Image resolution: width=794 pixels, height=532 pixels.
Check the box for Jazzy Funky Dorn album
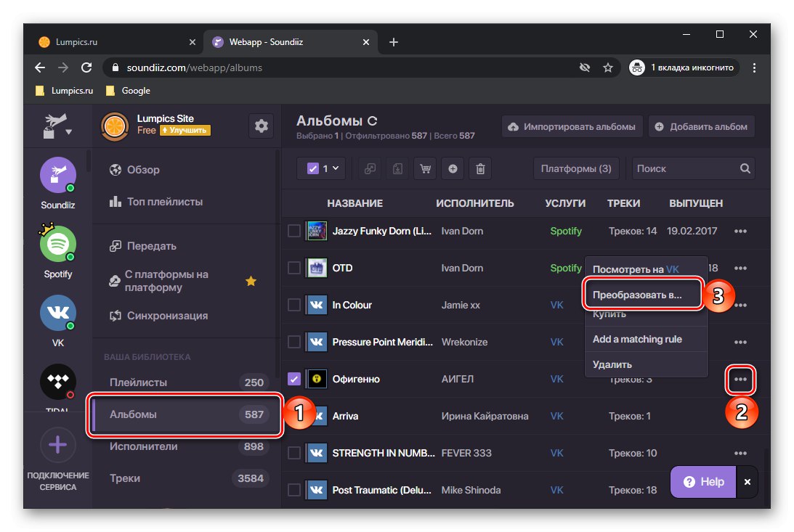point(294,232)
